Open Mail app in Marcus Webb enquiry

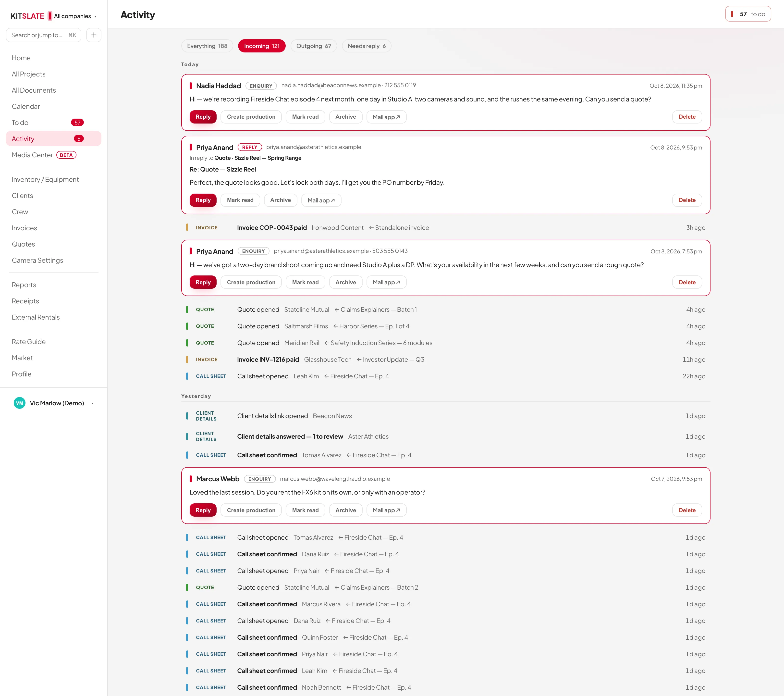pos(386,510)
